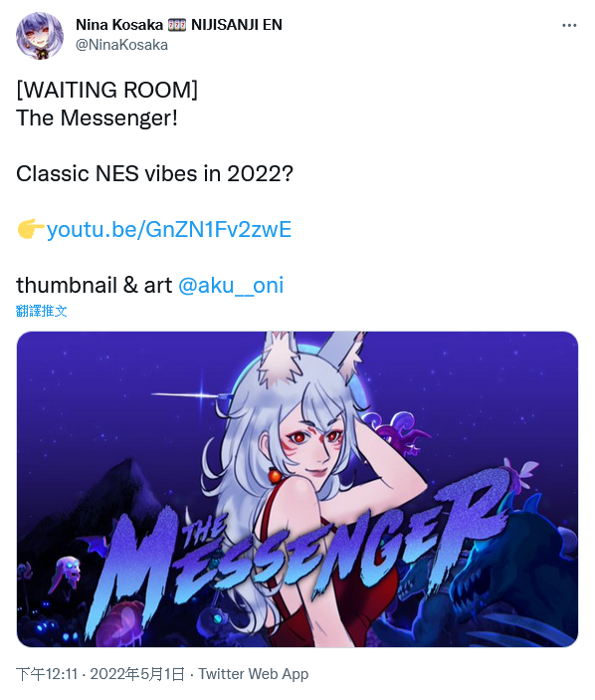Viewport: 595px width, 700px height.
Task: Open the @NinaKosaka handle
Action: pyautogui.click(x=121, y=45)
